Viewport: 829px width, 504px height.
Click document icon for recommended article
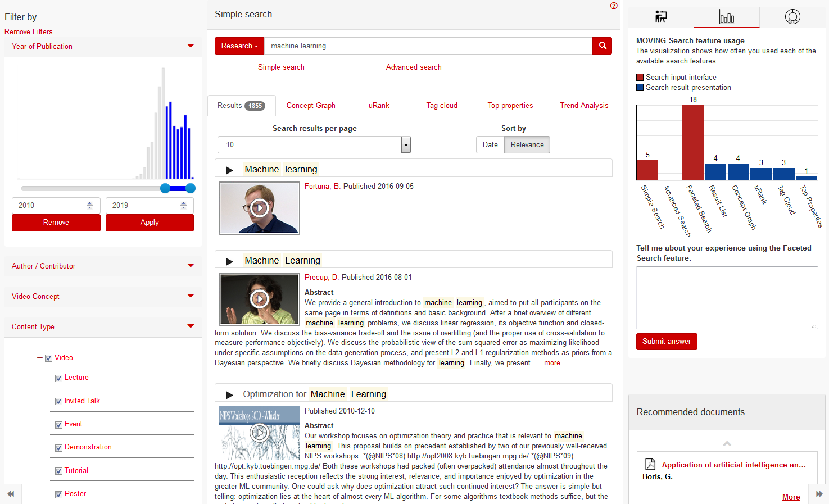650,464
